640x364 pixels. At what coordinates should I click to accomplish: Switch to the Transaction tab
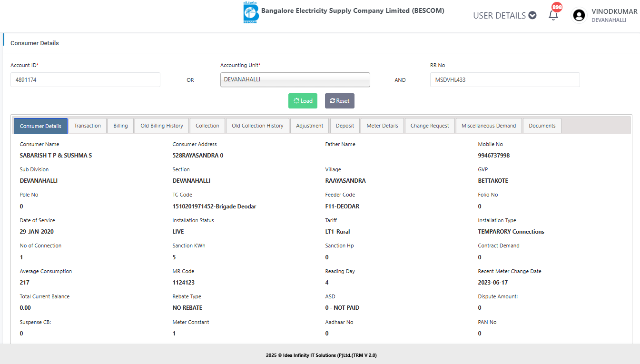88,126
